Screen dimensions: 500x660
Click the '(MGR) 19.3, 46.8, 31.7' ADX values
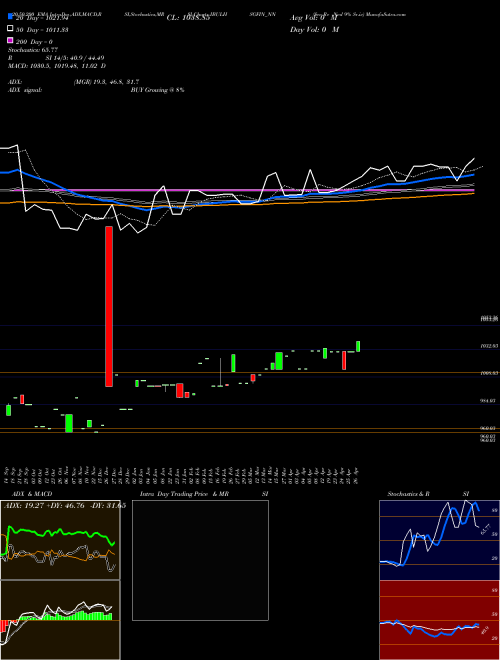click(106, 82)
